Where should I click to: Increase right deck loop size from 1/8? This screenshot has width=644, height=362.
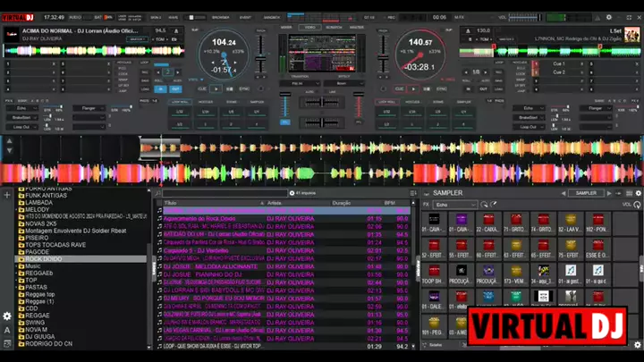(x=486, y=72)
